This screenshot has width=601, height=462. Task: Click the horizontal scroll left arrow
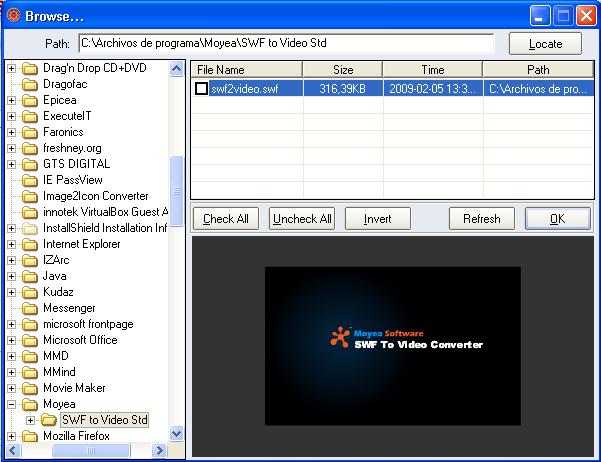click(13, 450)
